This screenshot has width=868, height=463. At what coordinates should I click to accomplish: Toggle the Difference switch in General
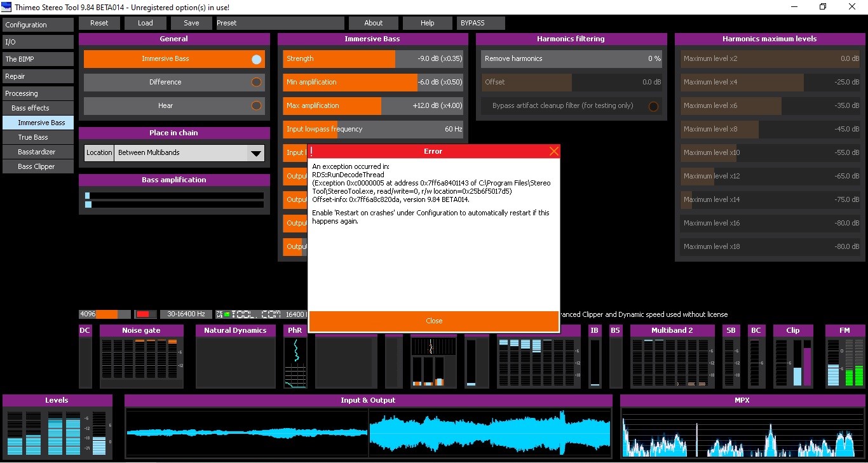pyautogui.click(x=256, y=83)
